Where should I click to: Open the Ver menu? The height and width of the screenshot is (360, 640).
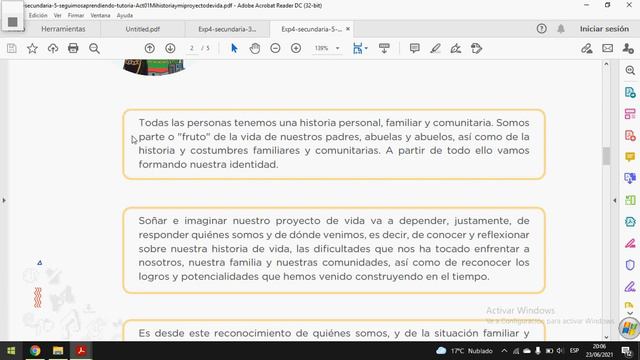click(x=58, y=16)
